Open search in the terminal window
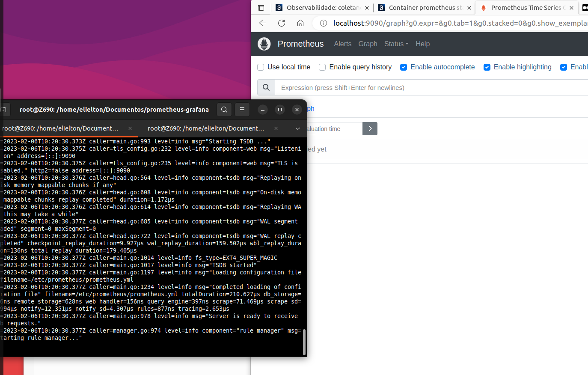Screen dimensions: 588x375 coord(224,110)
